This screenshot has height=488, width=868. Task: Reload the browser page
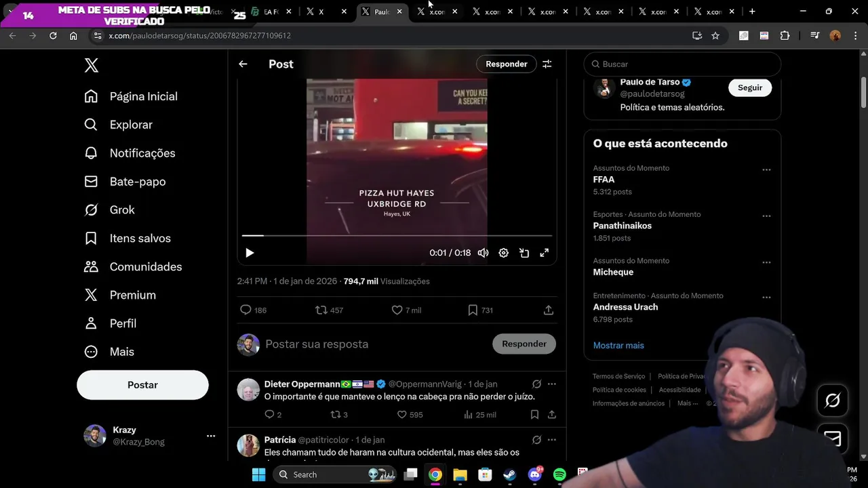coord(53,35)
